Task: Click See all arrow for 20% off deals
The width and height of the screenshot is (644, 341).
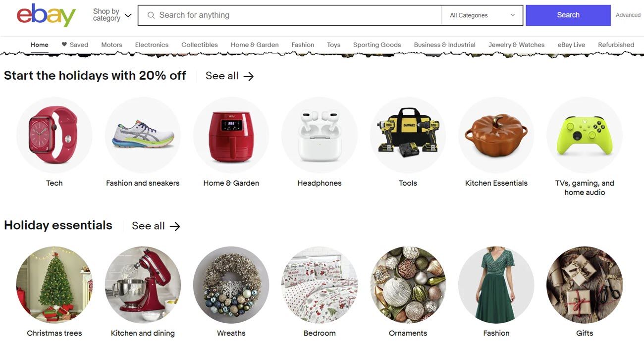Action: (x=230, y=76)
